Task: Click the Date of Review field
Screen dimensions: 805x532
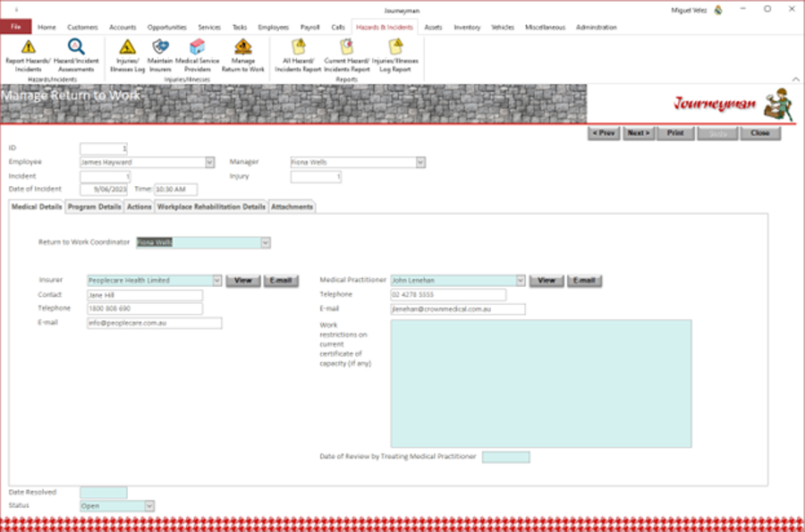Action: tap(505, 457)
